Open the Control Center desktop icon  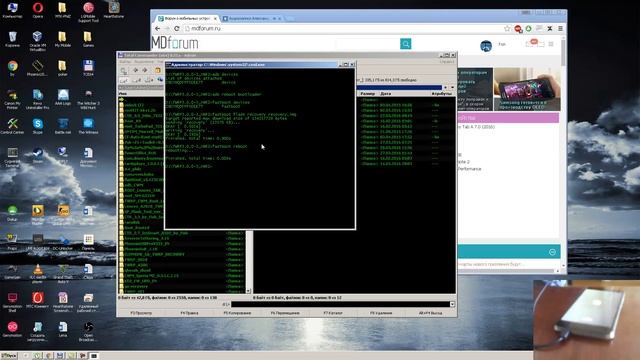click(12, 125)
